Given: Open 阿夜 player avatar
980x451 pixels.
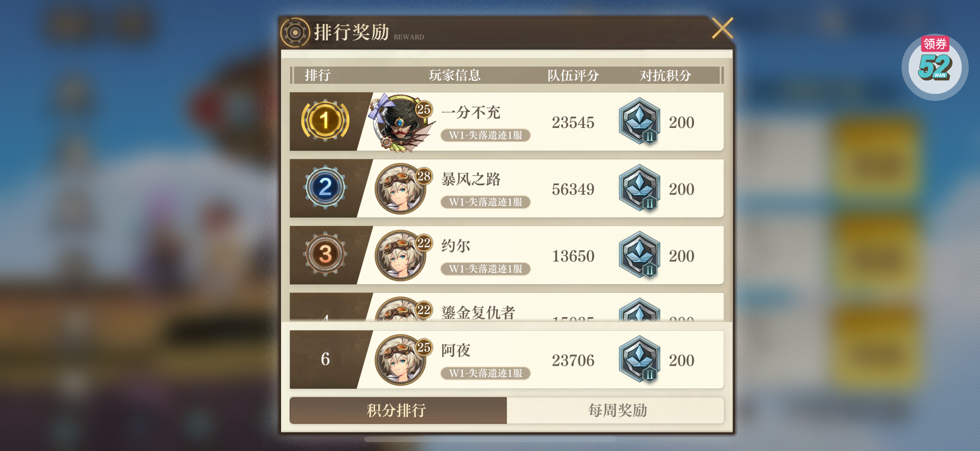Looking at the screenshot, I should point(401,360).
